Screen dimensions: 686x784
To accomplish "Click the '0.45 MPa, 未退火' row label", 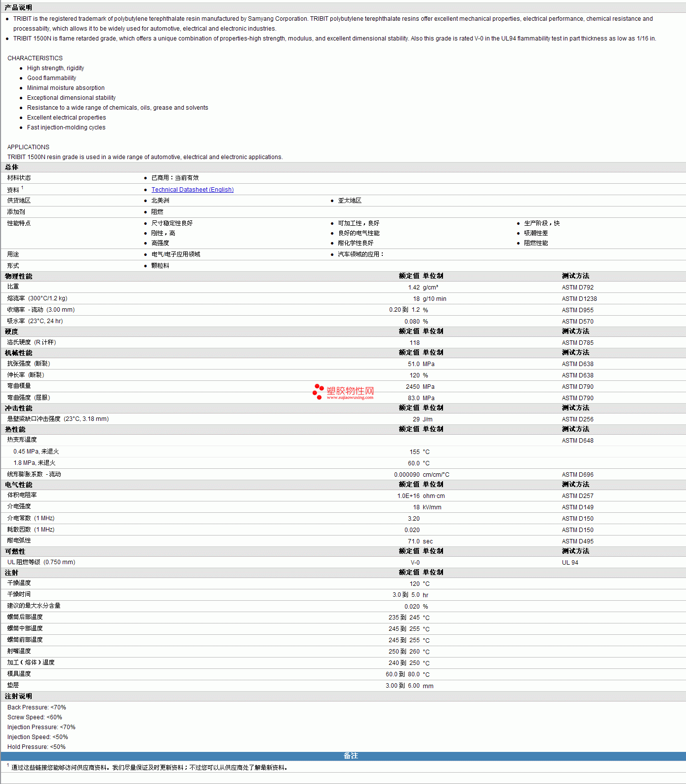I will click(x=36, y=452).
